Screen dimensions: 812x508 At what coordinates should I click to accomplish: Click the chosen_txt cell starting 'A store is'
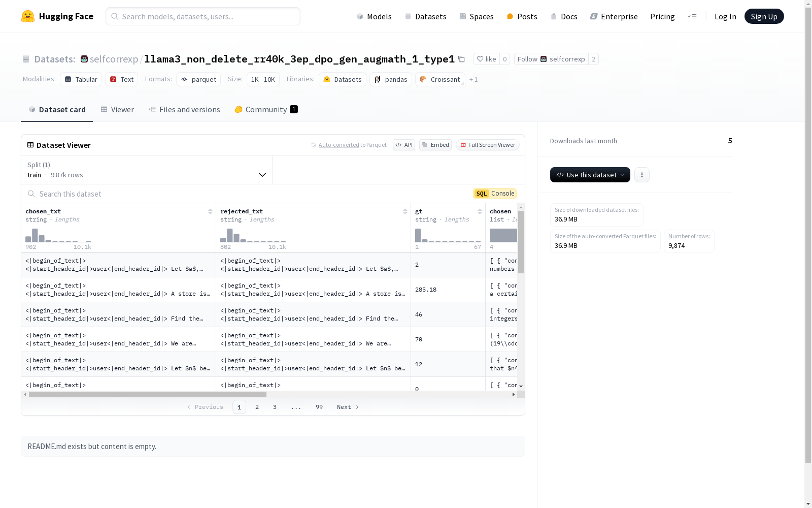119,290
